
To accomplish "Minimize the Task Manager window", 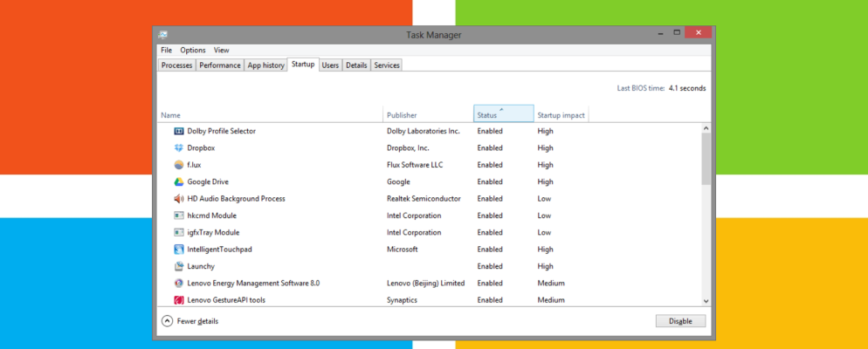I will click(x=658, y=33).
